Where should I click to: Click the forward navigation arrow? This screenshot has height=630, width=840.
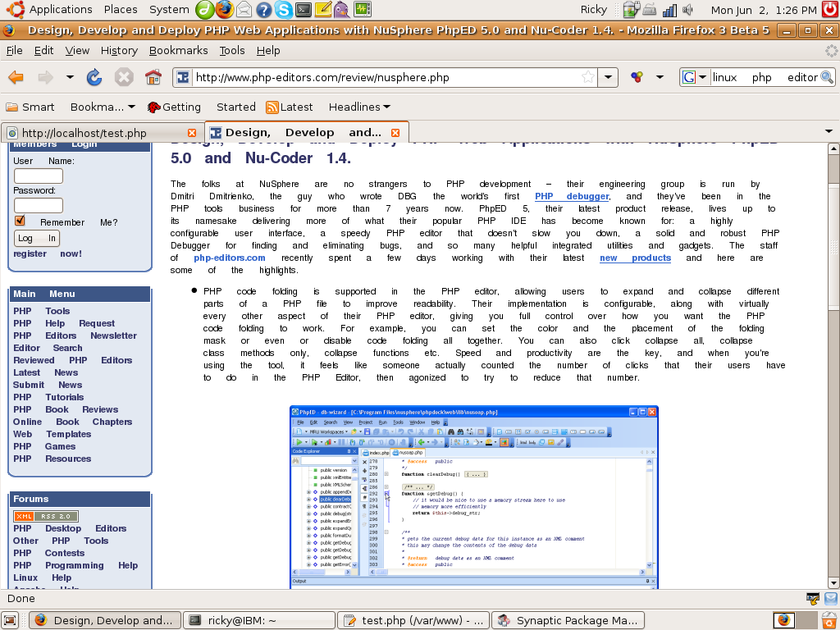(x=46, y=78)
